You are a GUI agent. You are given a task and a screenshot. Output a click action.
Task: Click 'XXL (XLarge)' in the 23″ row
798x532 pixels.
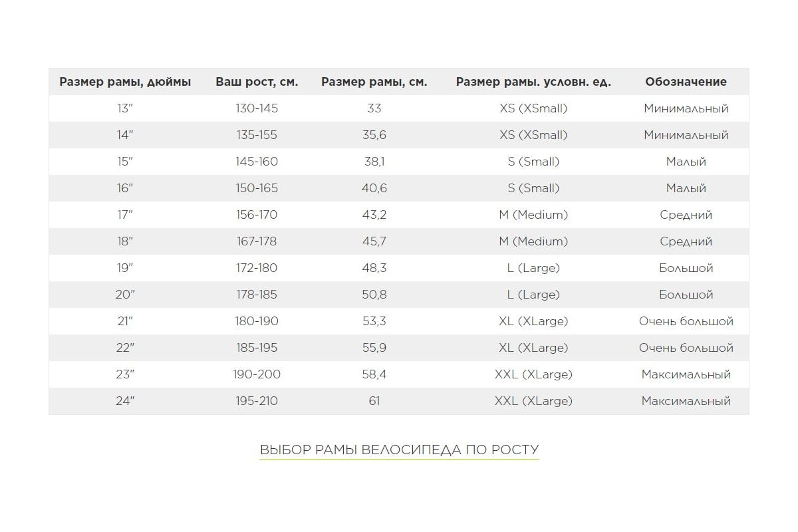click(533, 374)
